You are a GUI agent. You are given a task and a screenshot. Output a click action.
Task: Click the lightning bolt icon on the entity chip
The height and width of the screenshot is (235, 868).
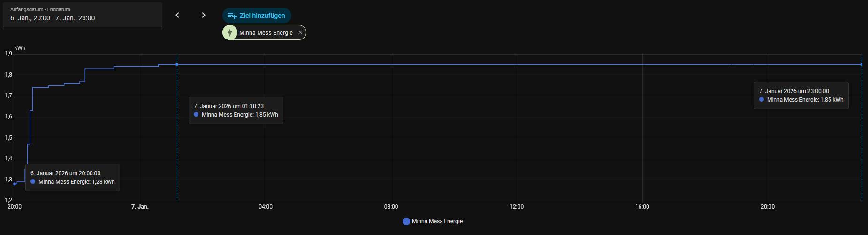point(230,32)
